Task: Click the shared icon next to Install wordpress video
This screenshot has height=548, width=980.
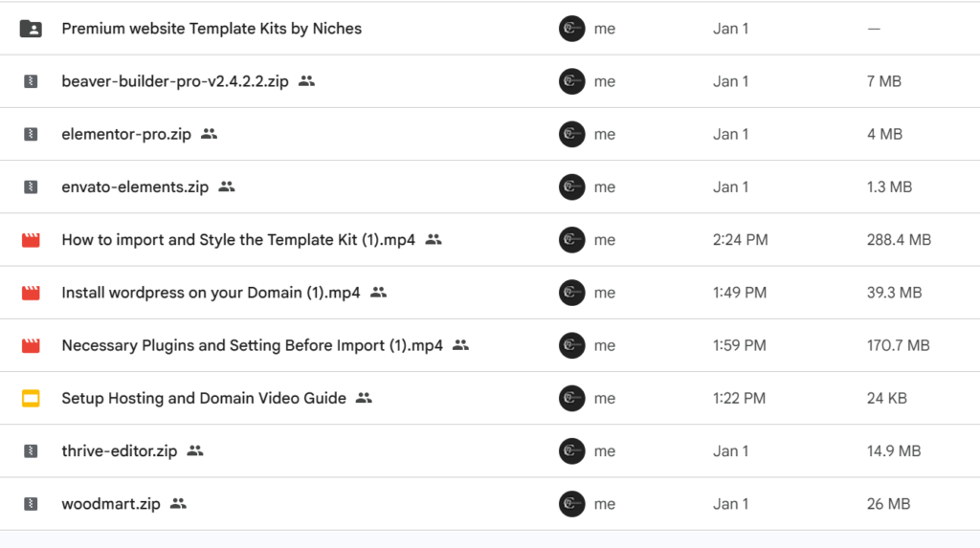Action: click(x=378, y=293)
